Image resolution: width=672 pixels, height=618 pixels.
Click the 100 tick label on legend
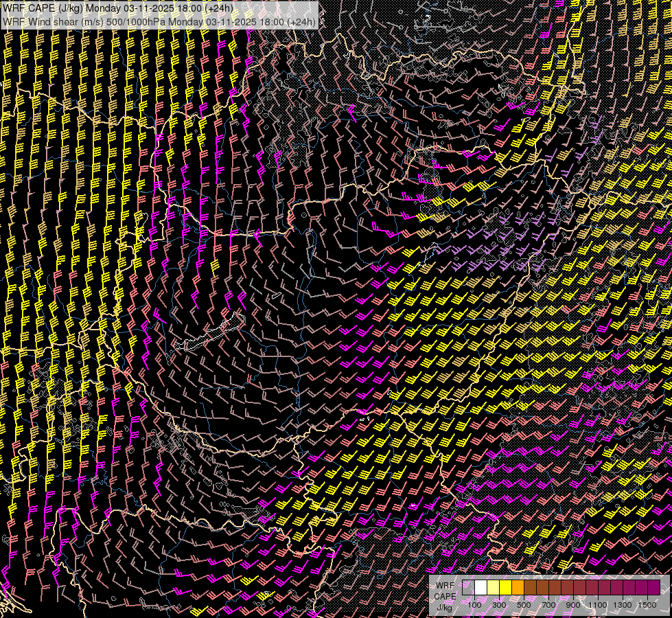coord(474,605)
